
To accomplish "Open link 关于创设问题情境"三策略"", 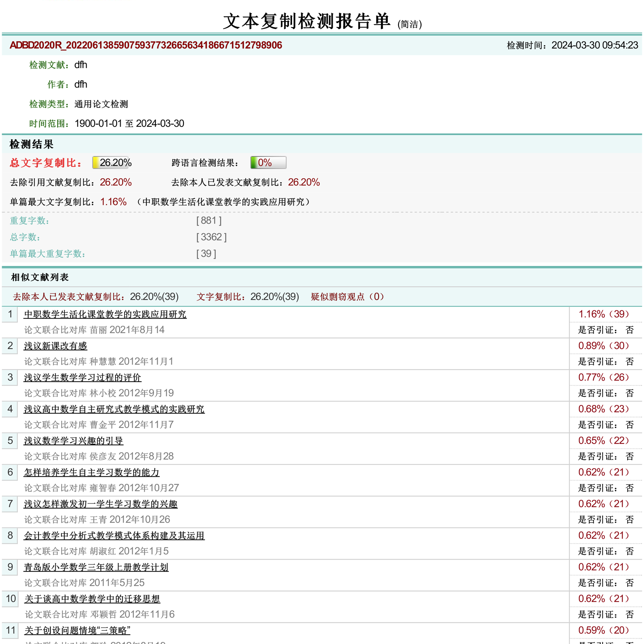I will 77,631.
